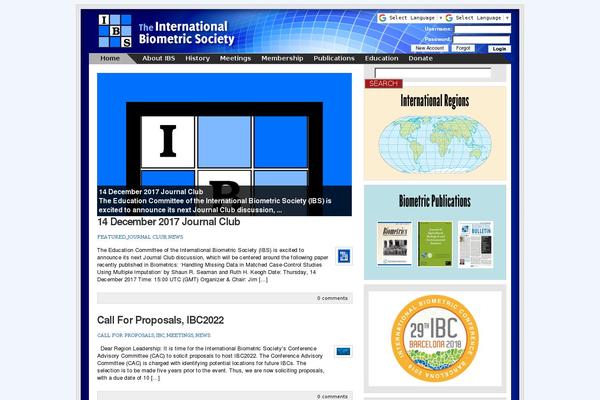Image resolution: width=600 pixels, height=400 pixels.
Task: Open the second Google Select Language dropdown
Action: pos(477,18)
